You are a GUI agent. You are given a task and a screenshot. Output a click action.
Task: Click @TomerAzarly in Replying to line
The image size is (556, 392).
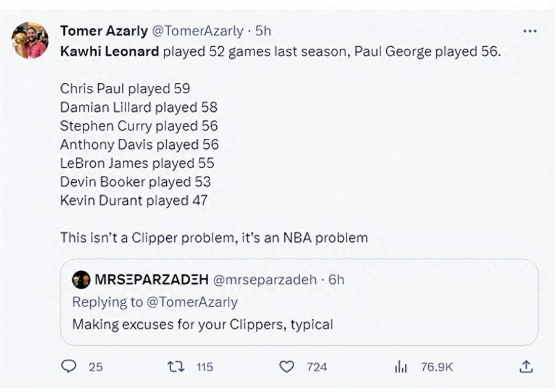(x=192, y=302)
